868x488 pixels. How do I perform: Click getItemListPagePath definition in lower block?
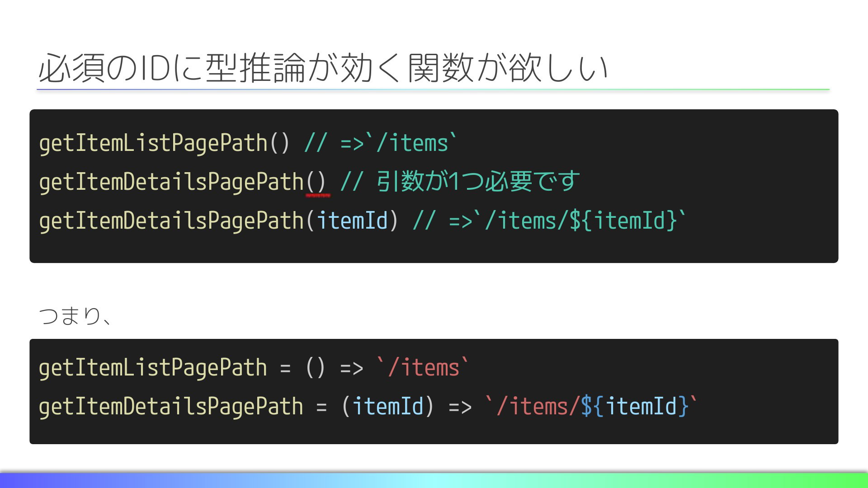pyautogui.click(x=153, y=368)
